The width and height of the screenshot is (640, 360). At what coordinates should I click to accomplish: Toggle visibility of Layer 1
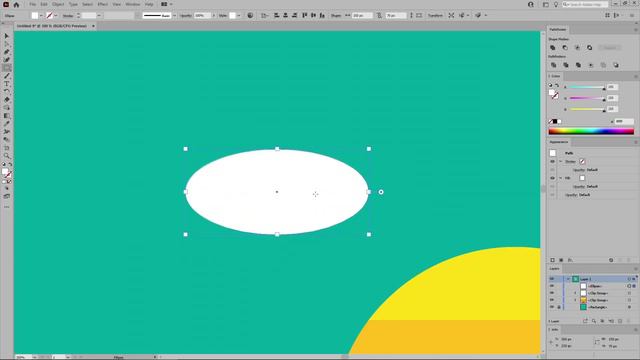[552, 279]
